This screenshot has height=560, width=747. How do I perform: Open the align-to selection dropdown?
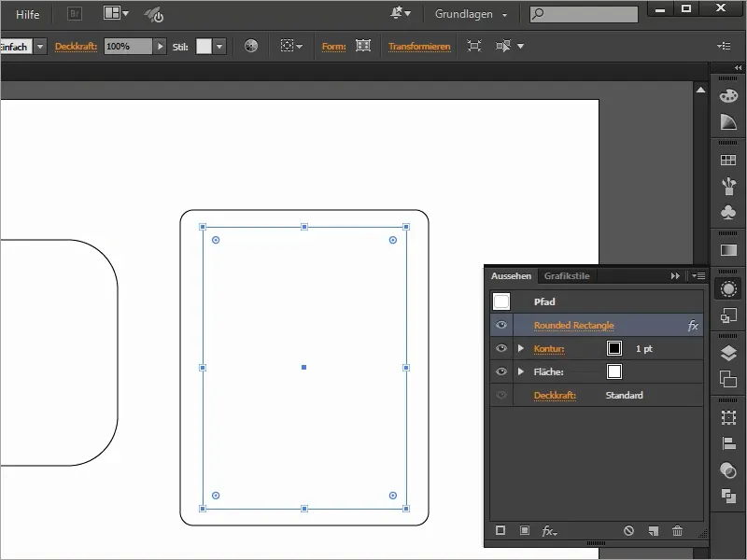(x=291, y=46)
